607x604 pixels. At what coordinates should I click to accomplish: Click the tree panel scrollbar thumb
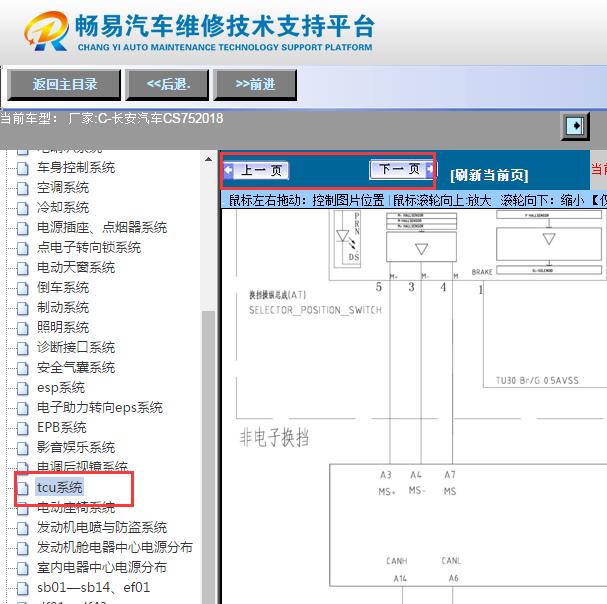(x=208, y=457)
